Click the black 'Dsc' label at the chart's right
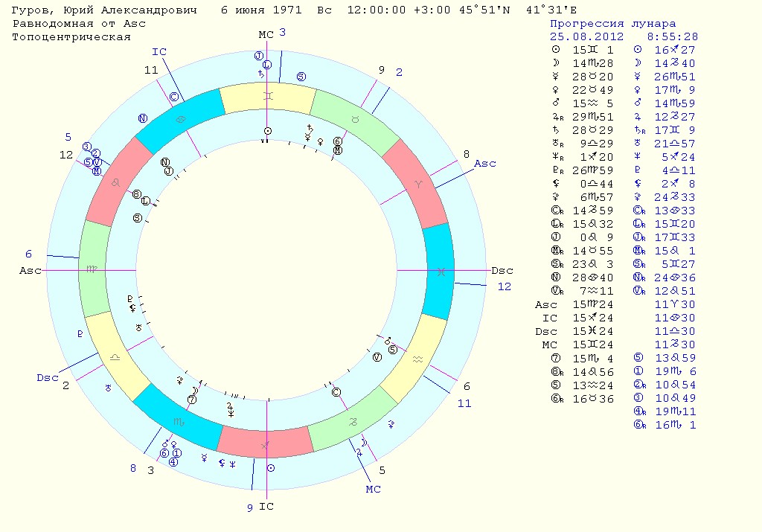Viewport: 762px width, 532px height. coord(502,271)
